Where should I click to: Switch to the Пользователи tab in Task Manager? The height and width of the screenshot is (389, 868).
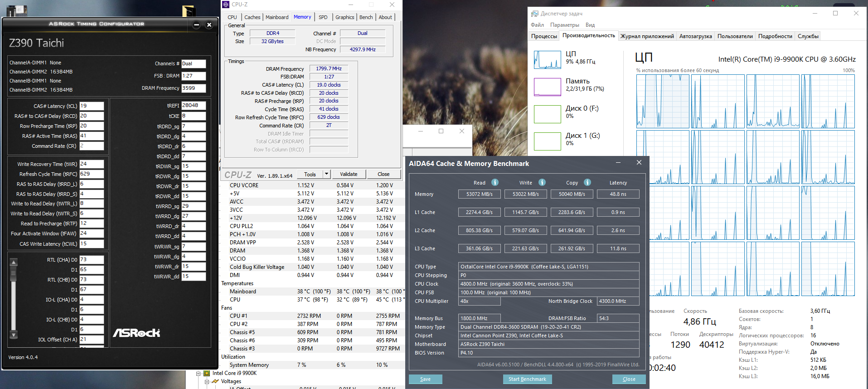(x=735, y=36)
